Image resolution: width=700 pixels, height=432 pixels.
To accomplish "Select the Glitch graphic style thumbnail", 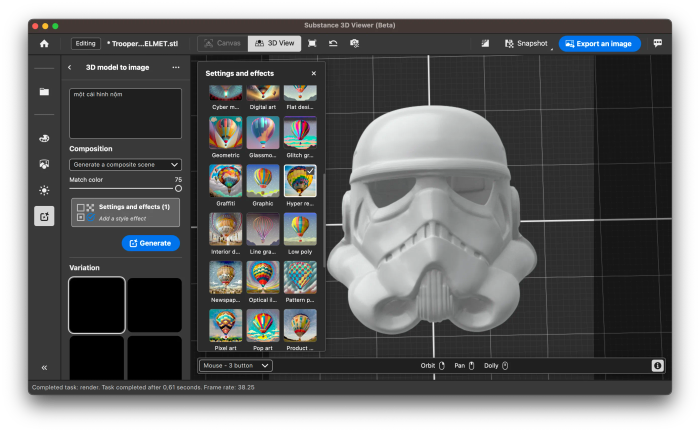I will tap(300, 133).
